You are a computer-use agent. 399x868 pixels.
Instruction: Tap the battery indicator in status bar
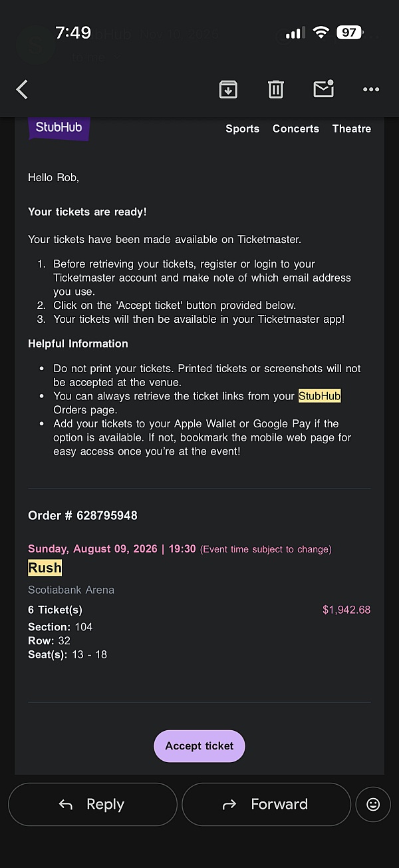coord(348,32)
